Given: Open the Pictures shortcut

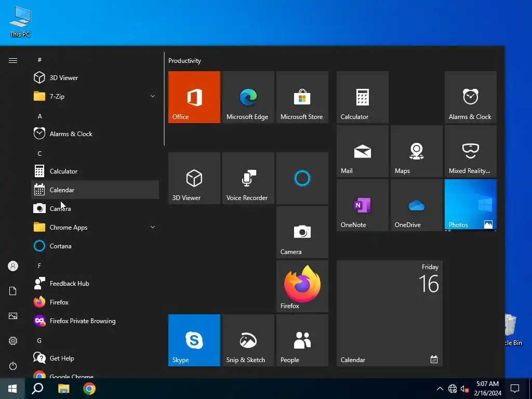Looking at the screenshot, I should [13, 316].
